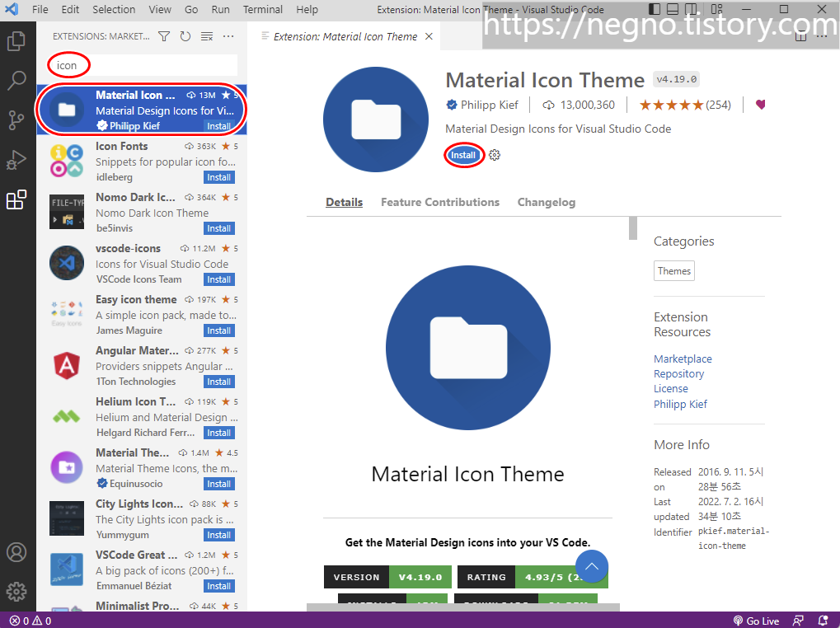This screenshot has height=628, width=840.
Task: Click the details pane vertical scrollbar
Action: [632, 228]
